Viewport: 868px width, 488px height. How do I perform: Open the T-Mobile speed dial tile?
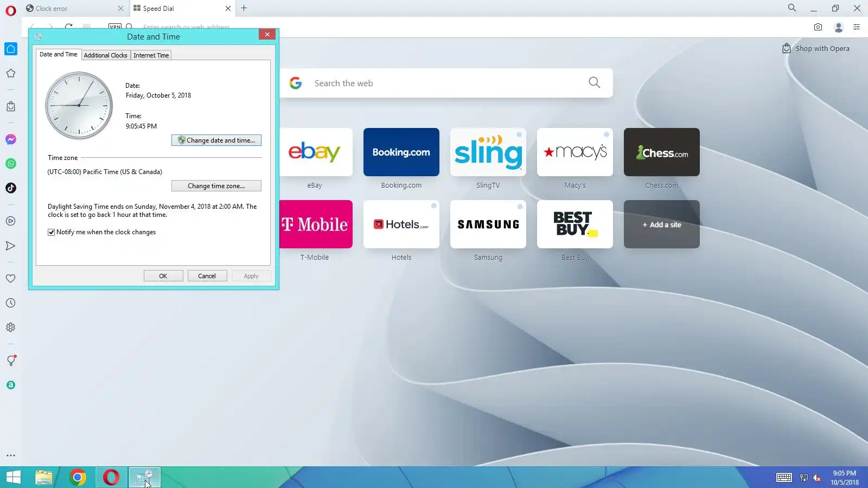316,224
